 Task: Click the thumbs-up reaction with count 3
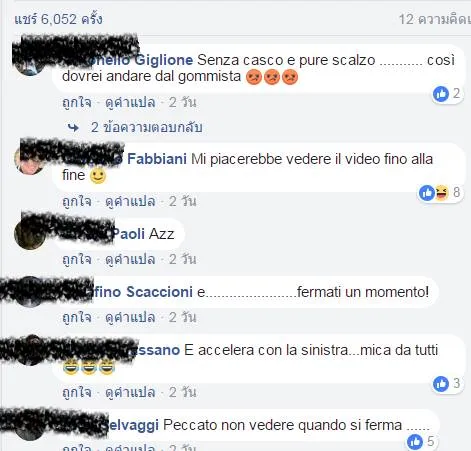[441, 384]
